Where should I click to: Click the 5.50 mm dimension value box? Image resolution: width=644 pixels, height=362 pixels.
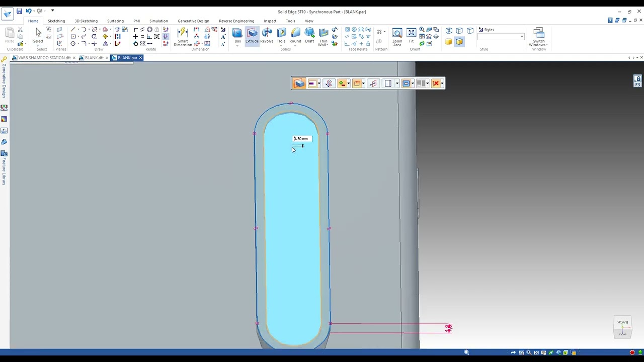pyautogui.click(x=302, y=139)
